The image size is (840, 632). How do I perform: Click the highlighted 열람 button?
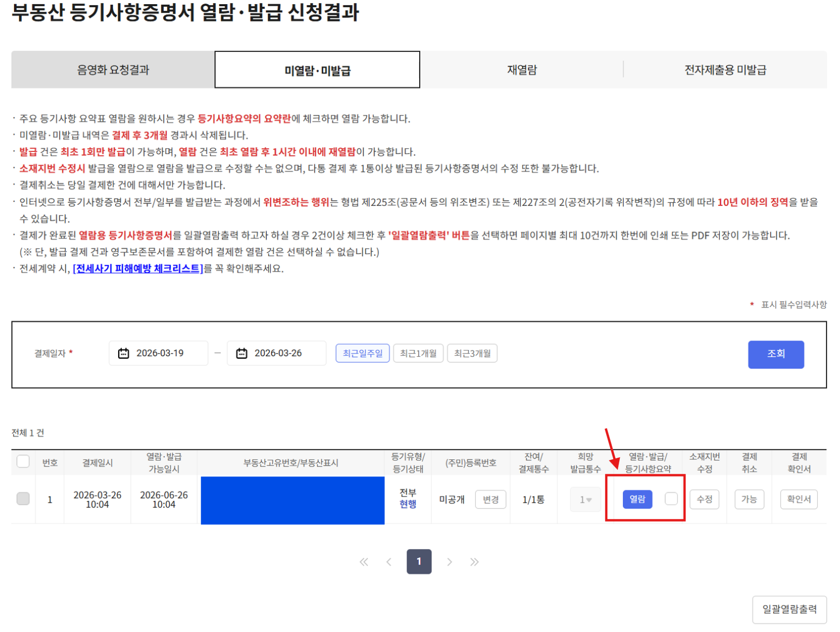637,499
